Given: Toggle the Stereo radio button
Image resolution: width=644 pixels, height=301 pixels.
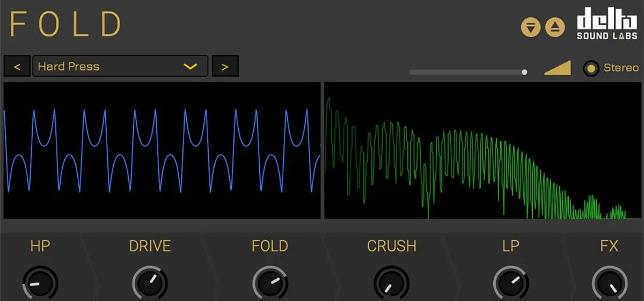Looking at the screenshot, I should (x=591, y=68).
